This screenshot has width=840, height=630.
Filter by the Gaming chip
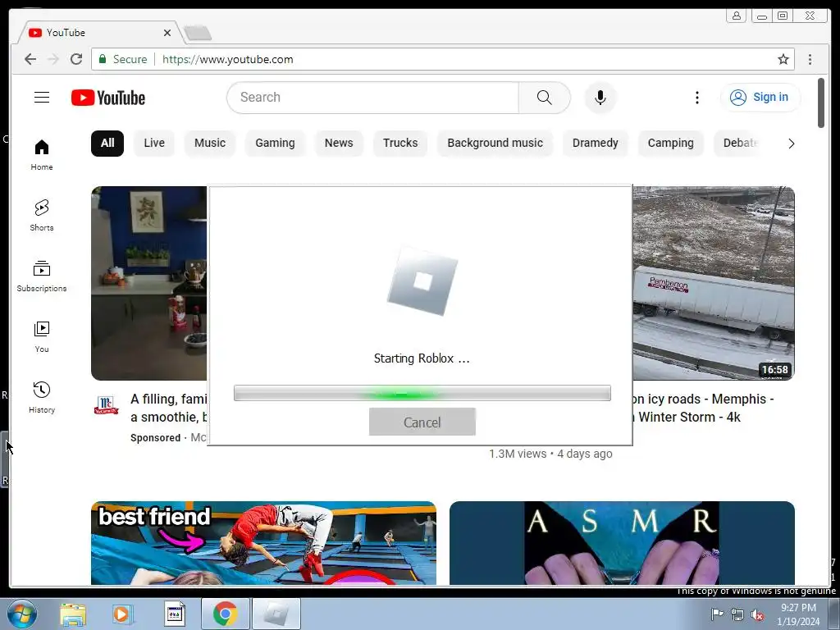(x=275, y=143)
